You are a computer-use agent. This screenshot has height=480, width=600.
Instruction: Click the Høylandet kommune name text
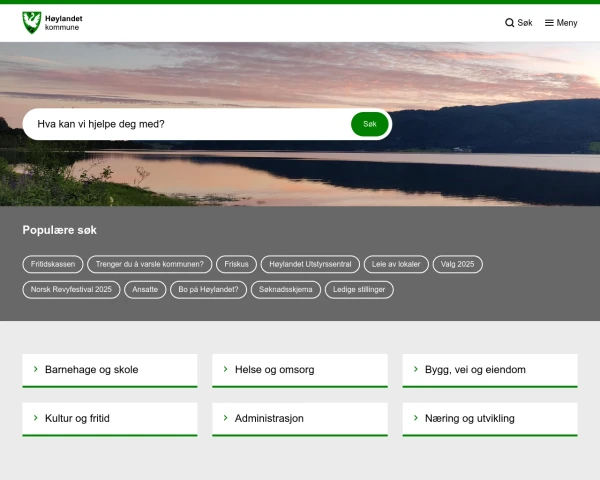click(x=64, y=23)
